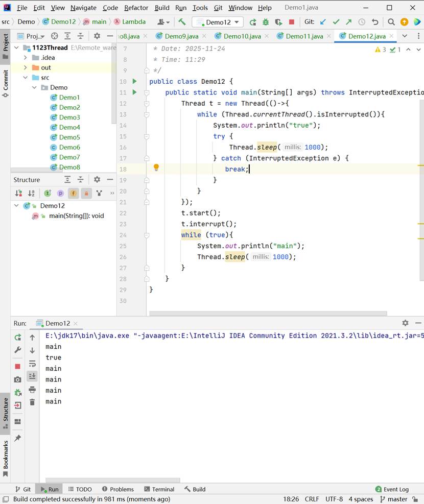Run main method via gutter arrow on line 11
Screen dimensions: 424x504
coord(135,92)
